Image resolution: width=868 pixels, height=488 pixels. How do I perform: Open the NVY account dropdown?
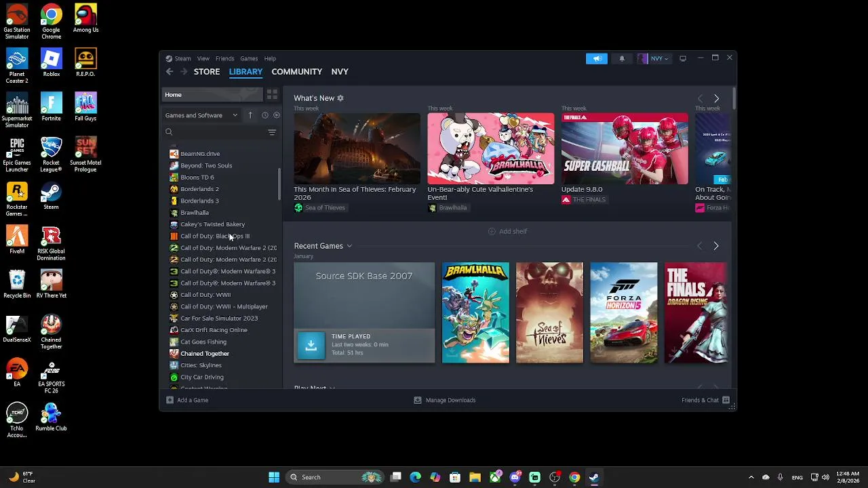pyautogui.click(x=653, y=59)
